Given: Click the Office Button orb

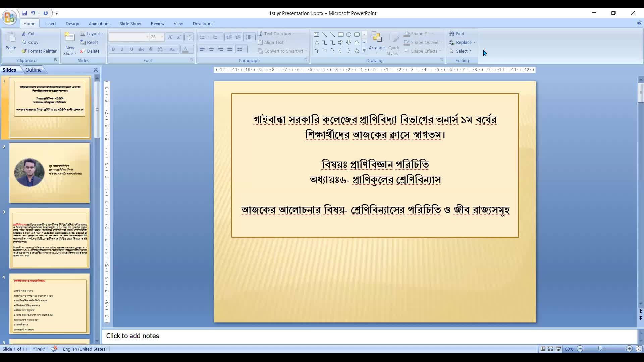Looking at the screenshot, I should [9, 17].
